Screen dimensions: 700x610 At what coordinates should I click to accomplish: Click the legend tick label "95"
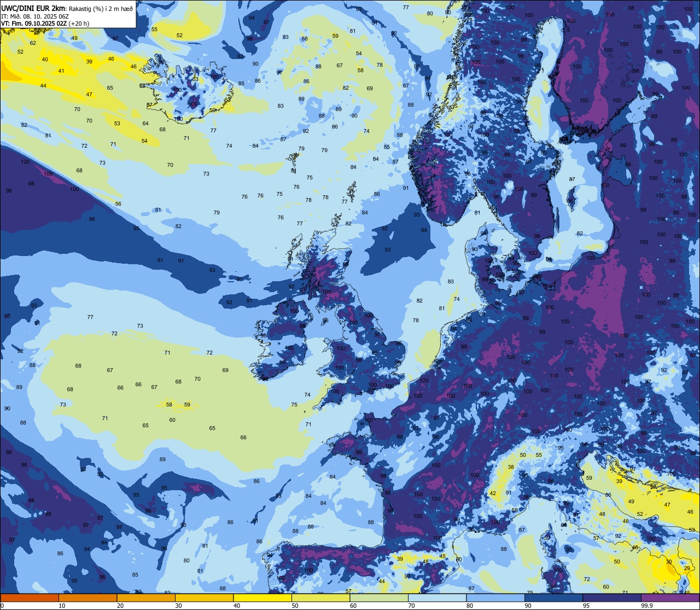click(586, 606)
